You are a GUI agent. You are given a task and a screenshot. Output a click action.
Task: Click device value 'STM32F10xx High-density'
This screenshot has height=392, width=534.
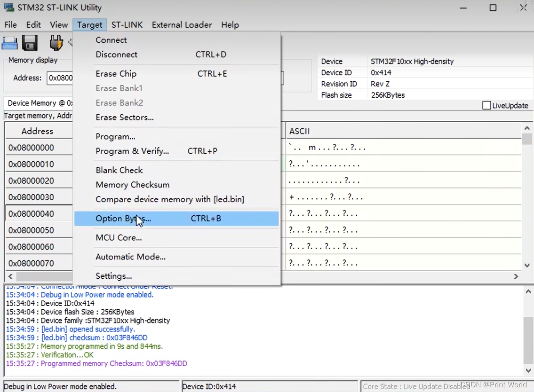coord(412,61)
